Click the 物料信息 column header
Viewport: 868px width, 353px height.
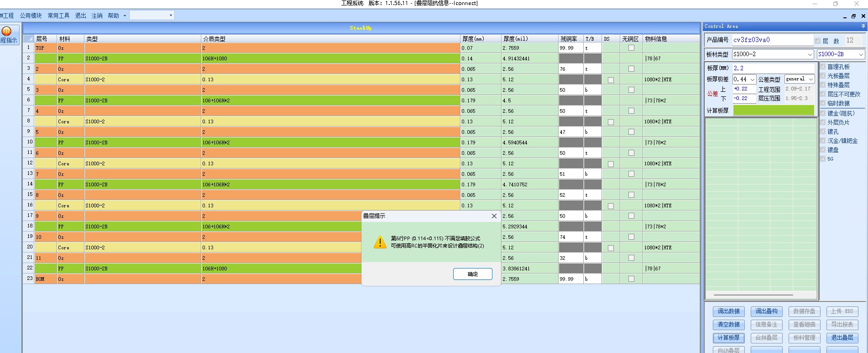pyautogui.click(x=671, y=39)
